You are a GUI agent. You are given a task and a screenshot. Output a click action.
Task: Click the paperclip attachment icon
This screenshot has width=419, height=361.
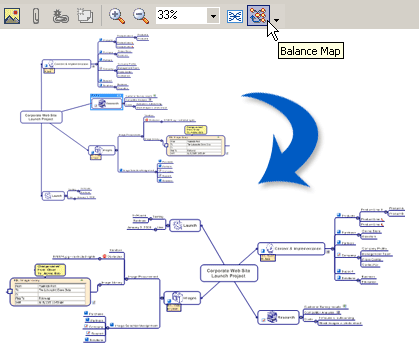(36, 16)
